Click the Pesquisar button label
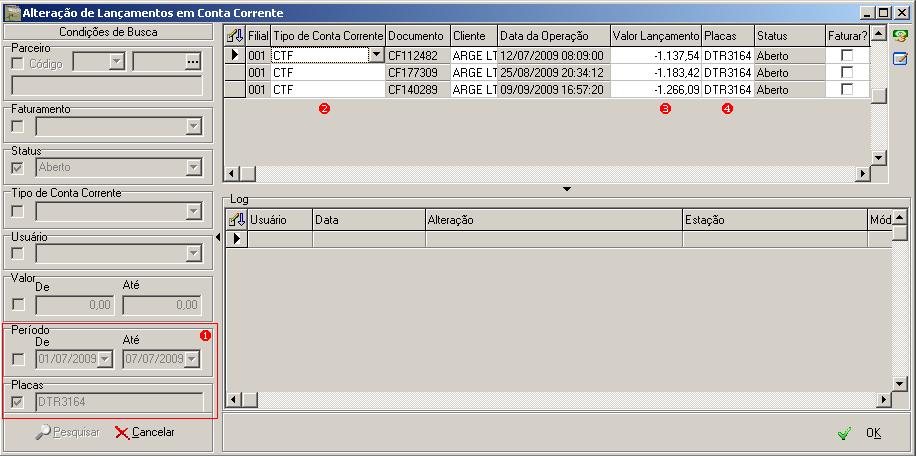The image size is (916, 457). pyautogui.click(x=76, y=433)
